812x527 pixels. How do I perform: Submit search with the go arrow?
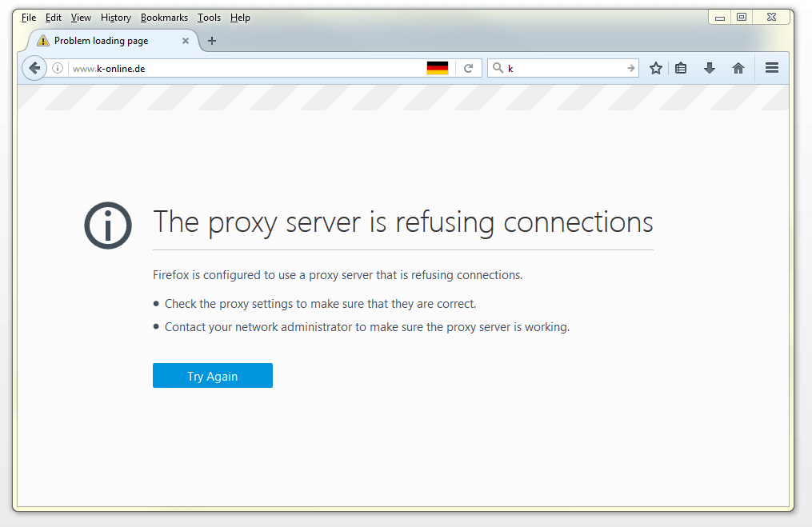pyautogui.click(x=630, y=68)
